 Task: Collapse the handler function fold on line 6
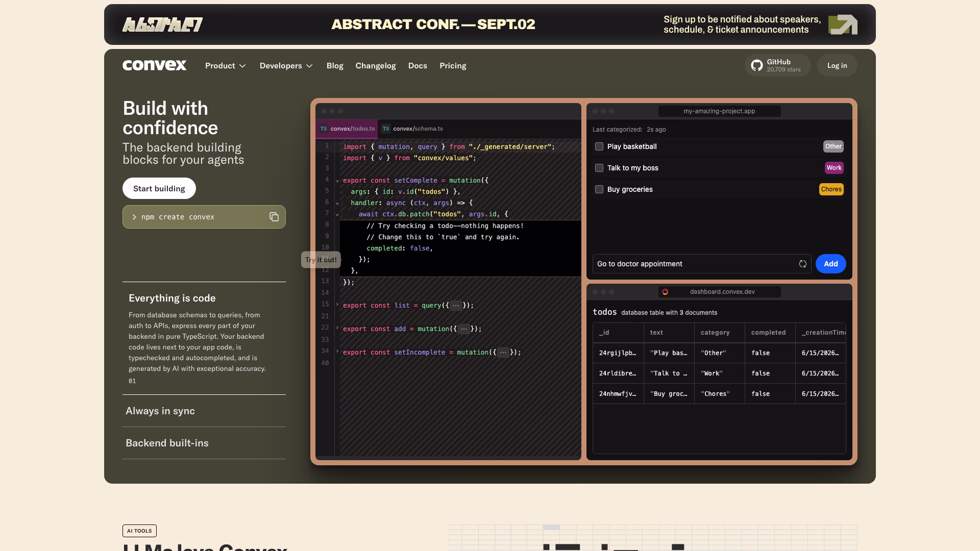pyautogui.click(x=337, y=203)
